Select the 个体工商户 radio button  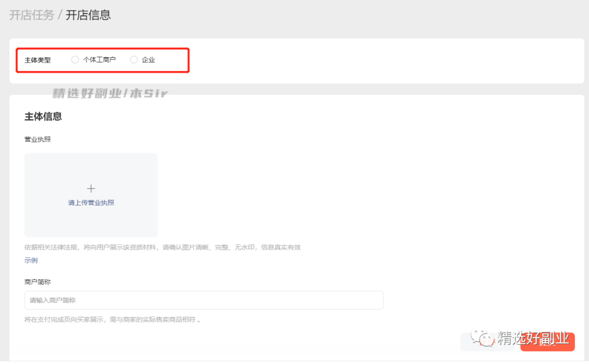click(x=75, y=59)
